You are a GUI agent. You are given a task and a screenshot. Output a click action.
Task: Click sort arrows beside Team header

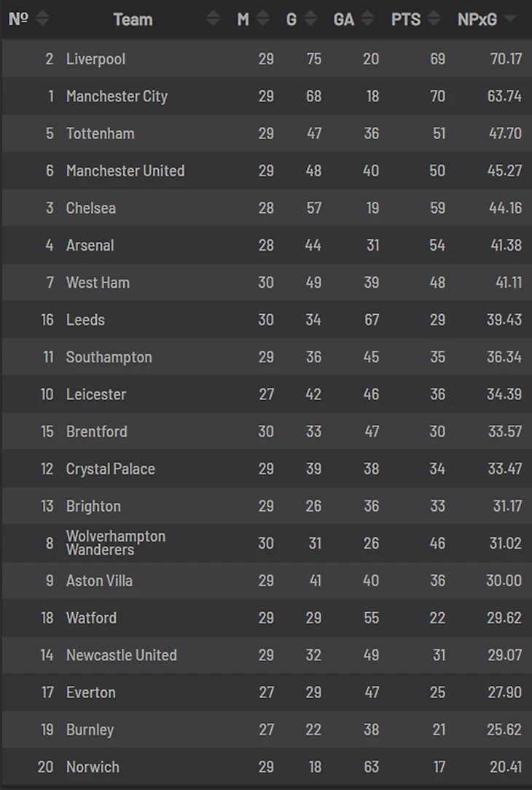[x=213, y=19]
